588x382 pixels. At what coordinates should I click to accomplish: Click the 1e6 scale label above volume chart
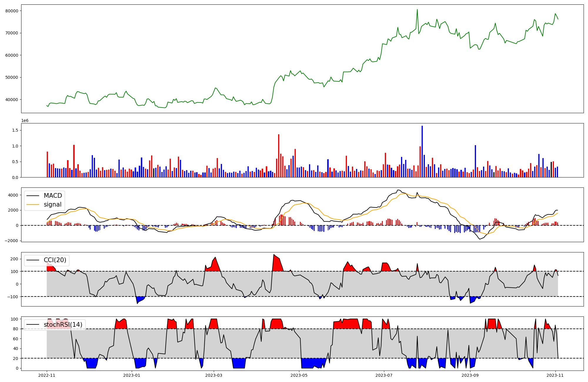pos(25,121)
